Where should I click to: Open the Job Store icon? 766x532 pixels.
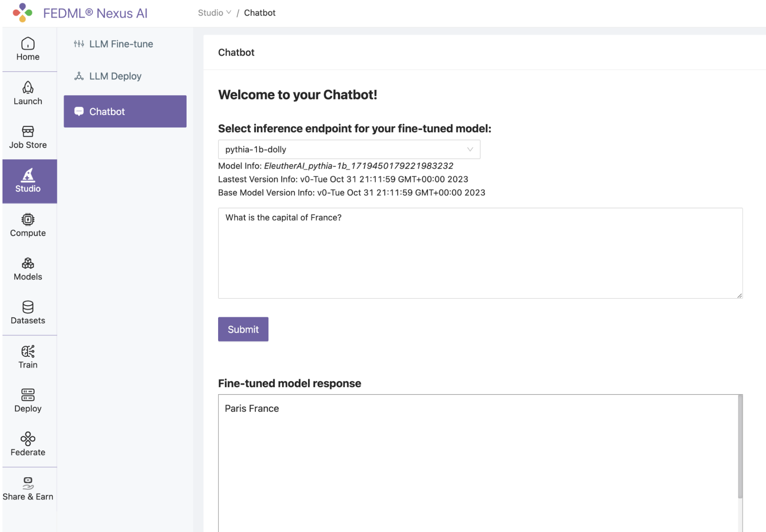point(28,131)
